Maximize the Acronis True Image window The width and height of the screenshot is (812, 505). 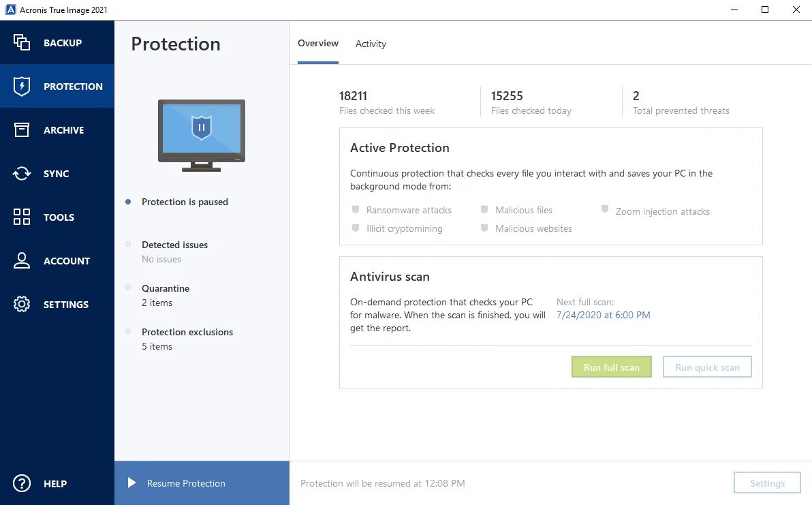(x=765, y=10)
